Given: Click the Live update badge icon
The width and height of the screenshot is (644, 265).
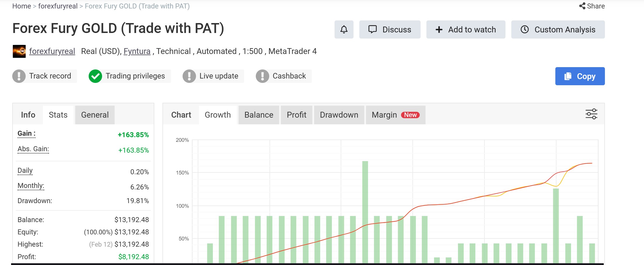Looking at the screenshot, I should pos(190,76).
